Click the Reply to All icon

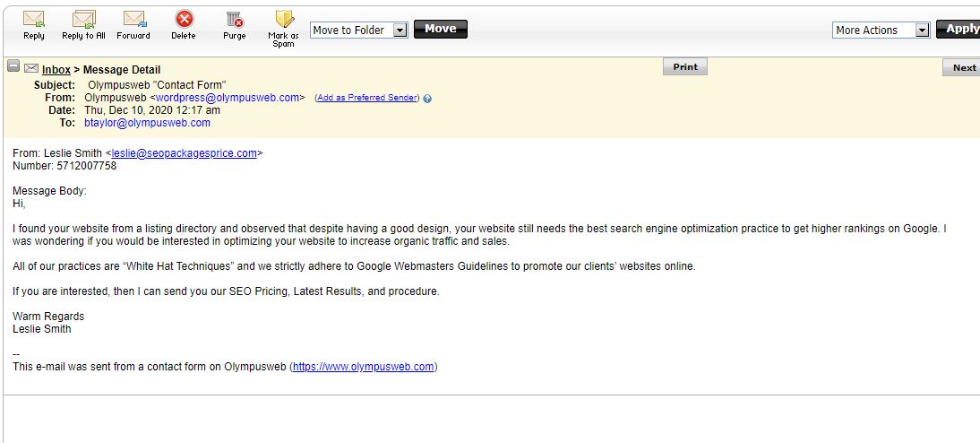(x=83, y=20)
